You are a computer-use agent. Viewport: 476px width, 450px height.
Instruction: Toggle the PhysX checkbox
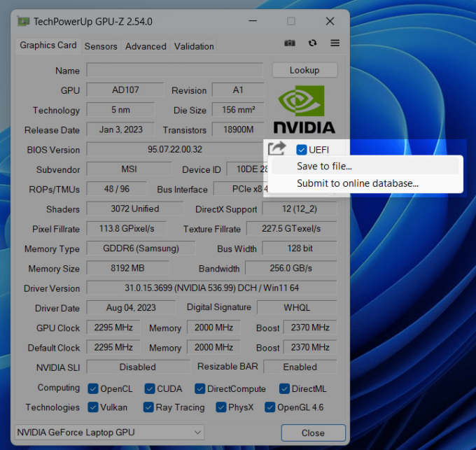click(x=220, y=407)
